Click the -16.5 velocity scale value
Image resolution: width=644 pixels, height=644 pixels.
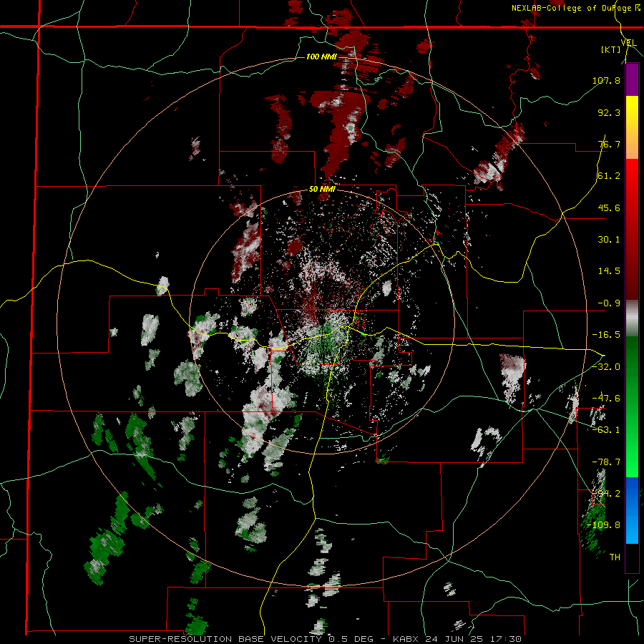click(x=606, y=335)
